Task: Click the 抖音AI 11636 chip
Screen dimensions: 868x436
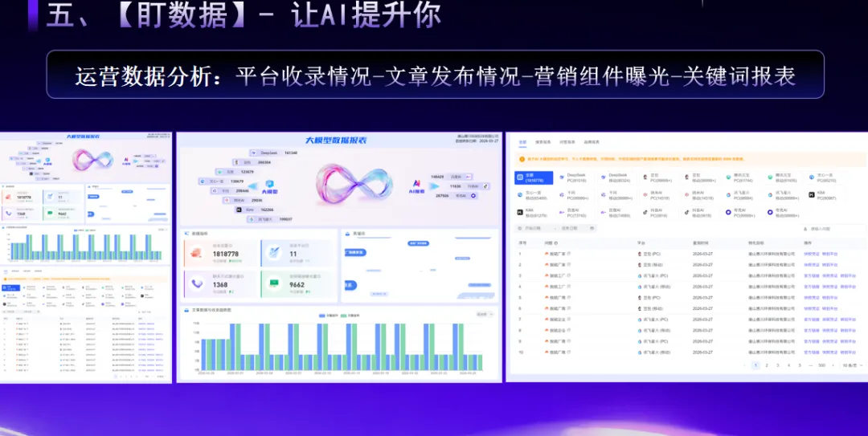Action: [469, 186]
